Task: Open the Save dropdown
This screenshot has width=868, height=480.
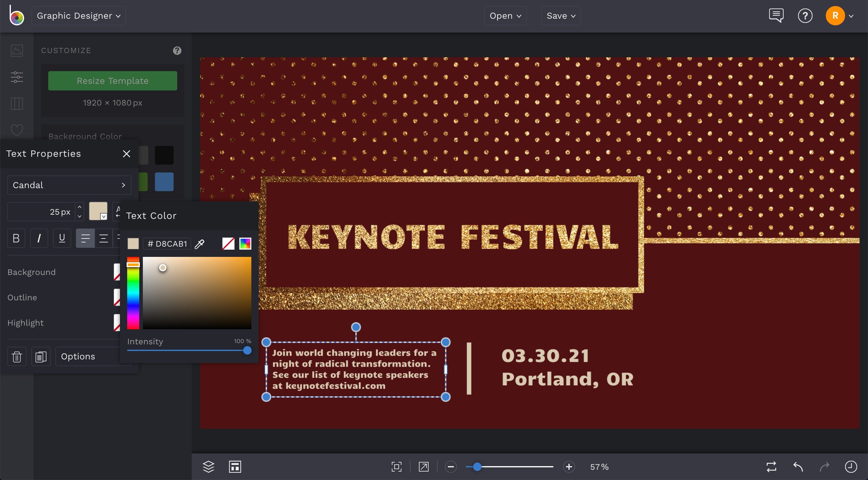Action: (560, 15)
